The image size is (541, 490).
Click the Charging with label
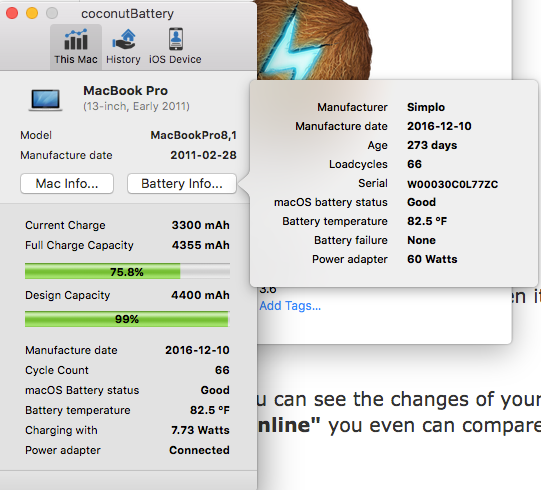tap(61, 430)
